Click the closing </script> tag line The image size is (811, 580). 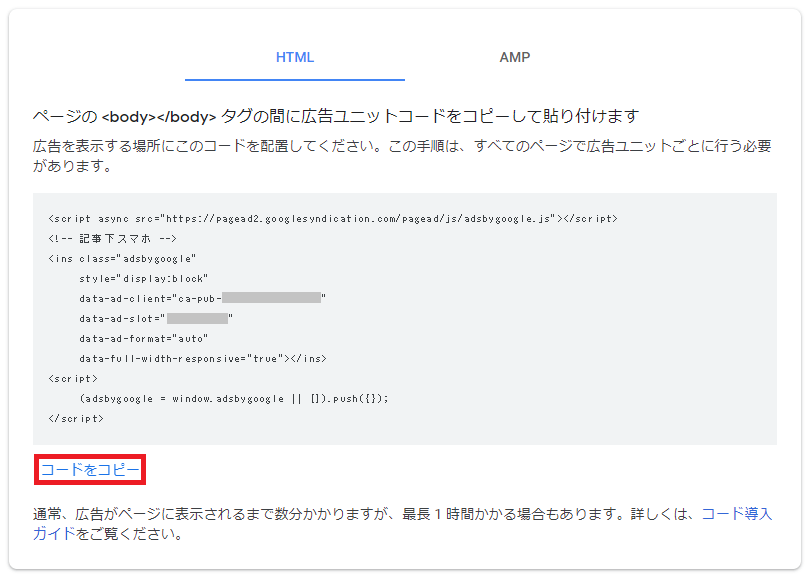76,419
